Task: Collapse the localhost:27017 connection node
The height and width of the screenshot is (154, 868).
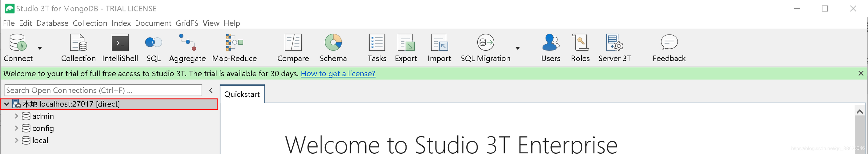Action: point(6,104)
